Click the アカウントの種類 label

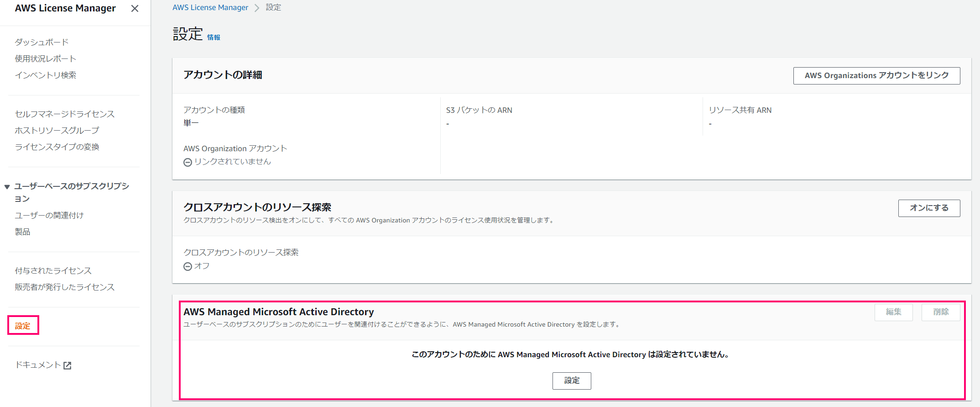pos(214,110)
